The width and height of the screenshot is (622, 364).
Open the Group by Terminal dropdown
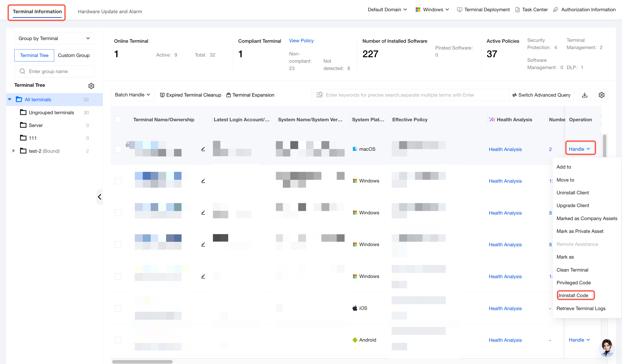54,39
